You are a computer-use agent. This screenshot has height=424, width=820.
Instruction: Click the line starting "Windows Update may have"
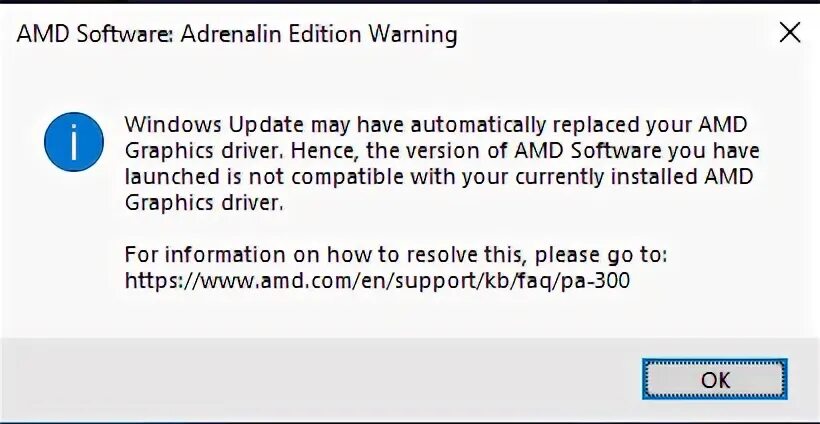(435, 126)
